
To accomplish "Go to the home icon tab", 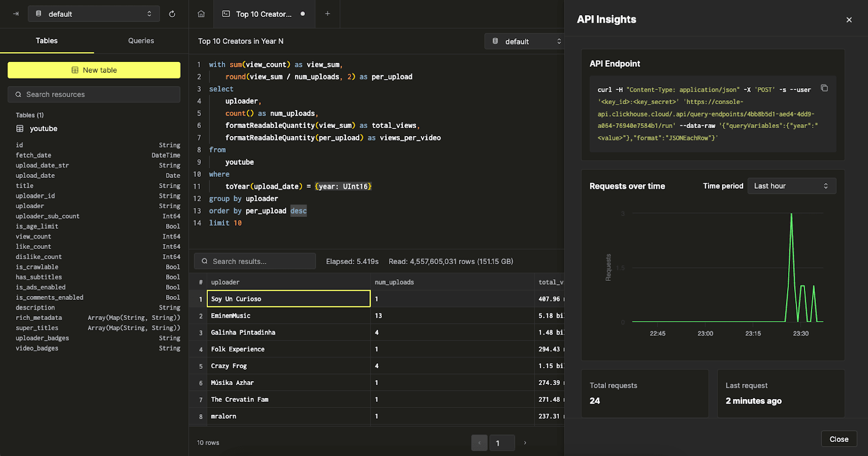I will tap(201, 14).
